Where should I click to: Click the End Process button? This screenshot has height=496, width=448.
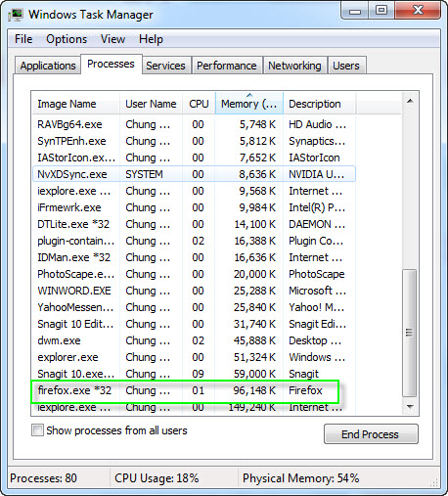click(371, 434)
